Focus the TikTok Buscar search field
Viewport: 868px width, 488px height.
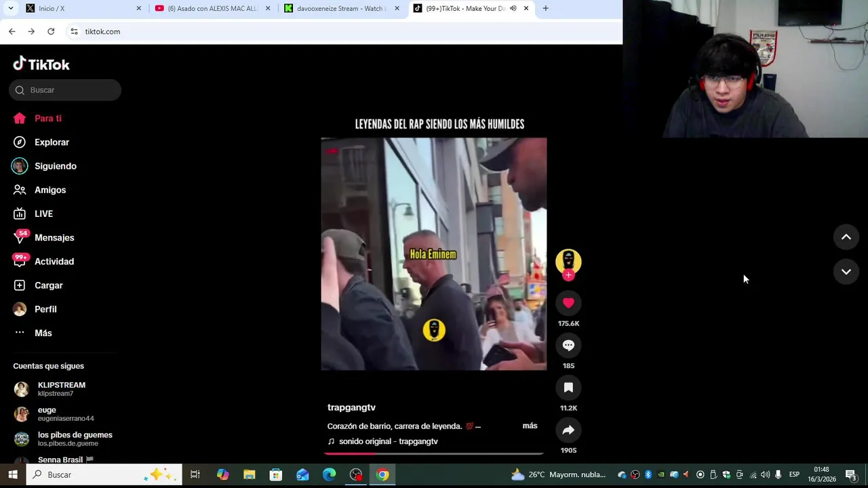[x=65, y=90]
